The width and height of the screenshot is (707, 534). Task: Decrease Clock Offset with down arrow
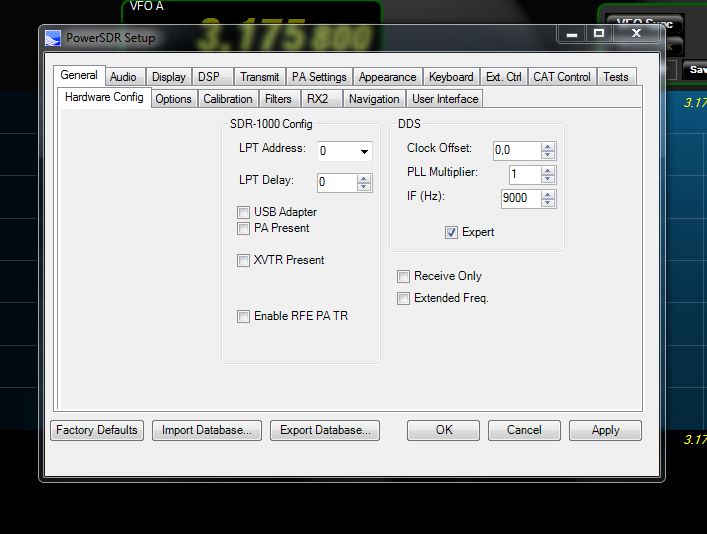[547, 155]
